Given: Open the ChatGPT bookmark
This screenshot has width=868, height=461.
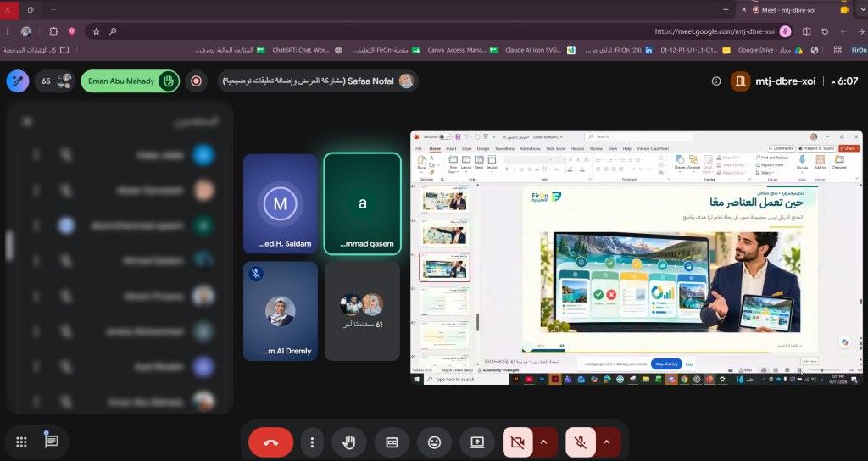Looking at the screenshot, I should [307, 50].
